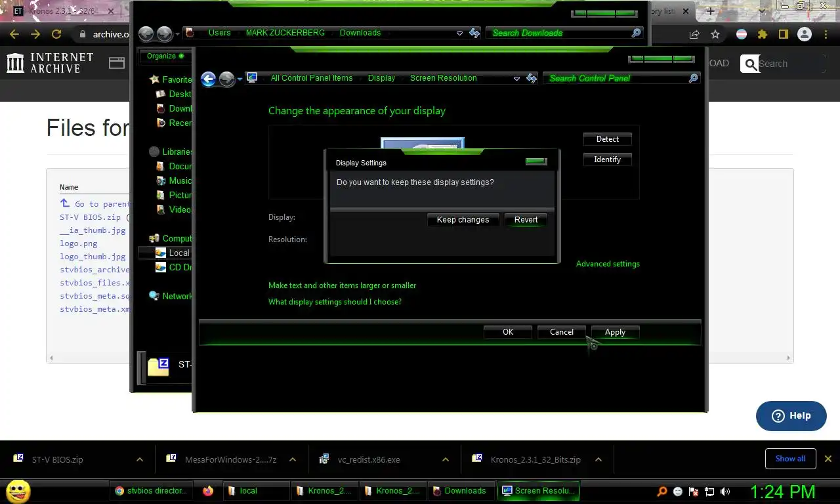Click the smiley Start button
840x504 pixels.
tap(18, 491)
